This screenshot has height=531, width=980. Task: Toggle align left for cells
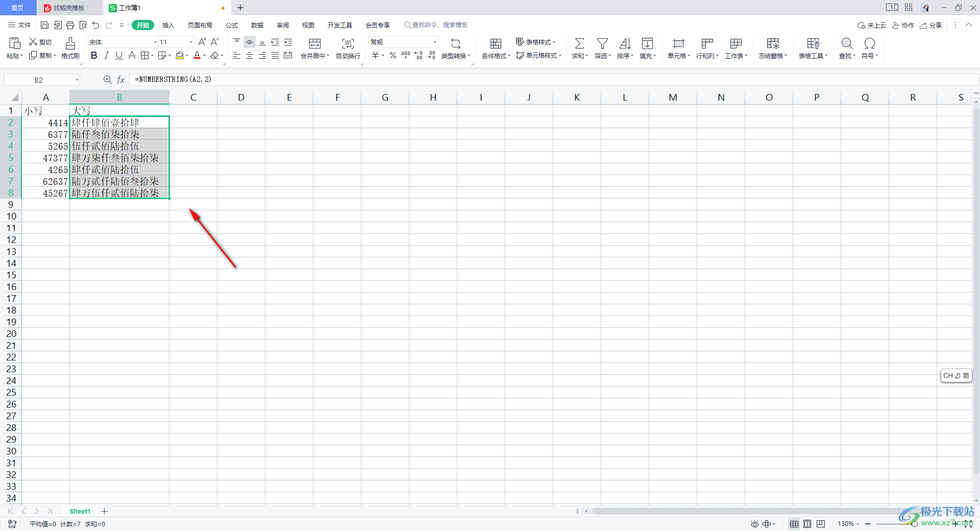(237, 55)
